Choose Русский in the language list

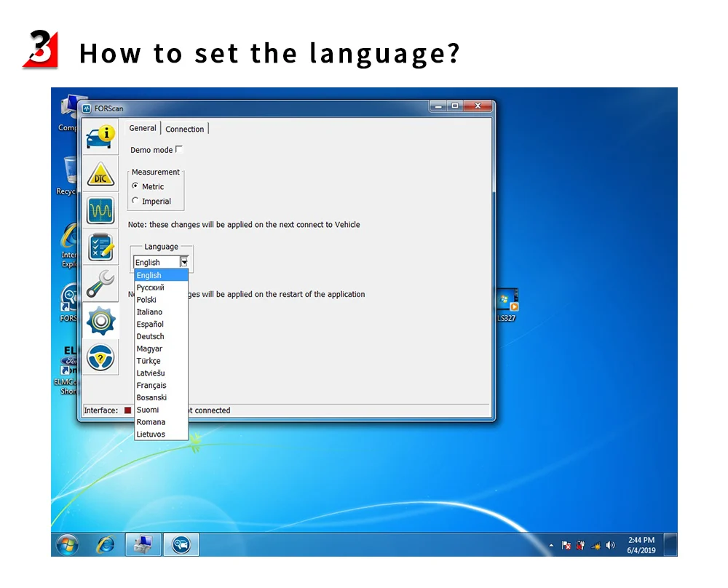coord(161,287)
